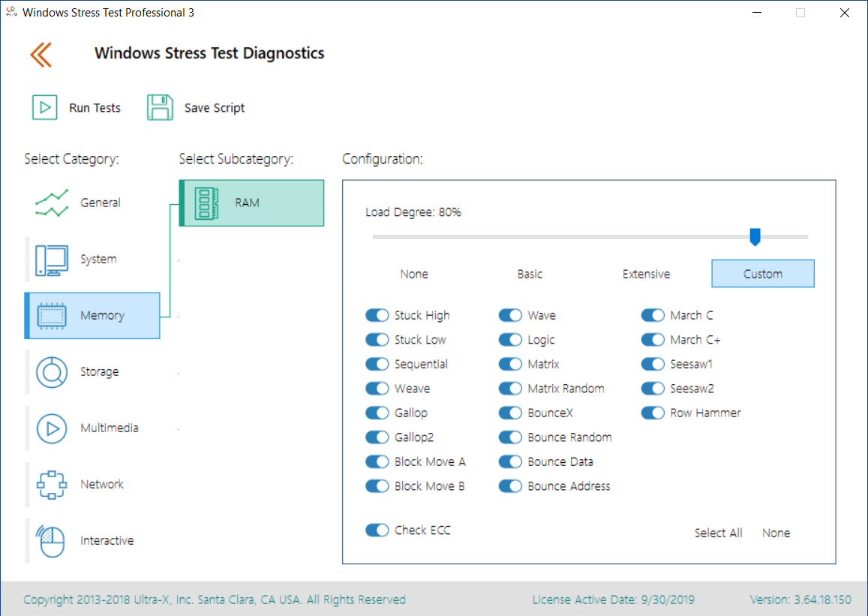Toggle the Bounce Data switch

click(510, 461)
